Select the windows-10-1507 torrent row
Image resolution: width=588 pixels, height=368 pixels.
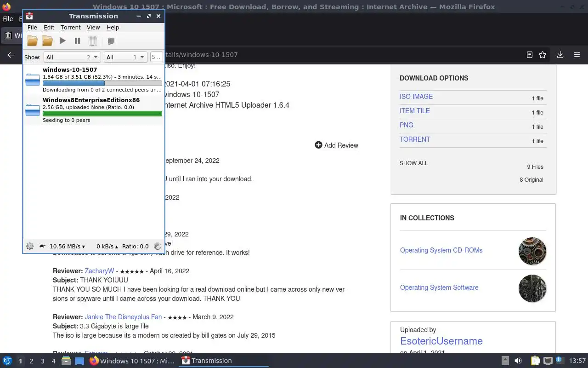click(x=93, y=80)
